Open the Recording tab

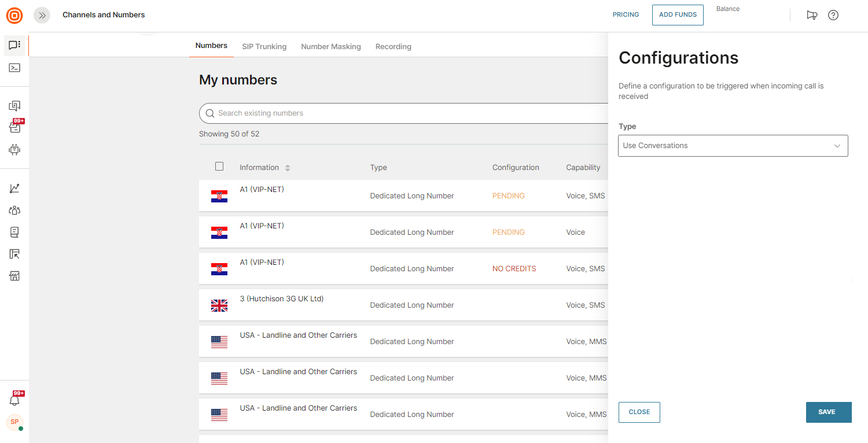pyautogui.click(x=393, y=46)
